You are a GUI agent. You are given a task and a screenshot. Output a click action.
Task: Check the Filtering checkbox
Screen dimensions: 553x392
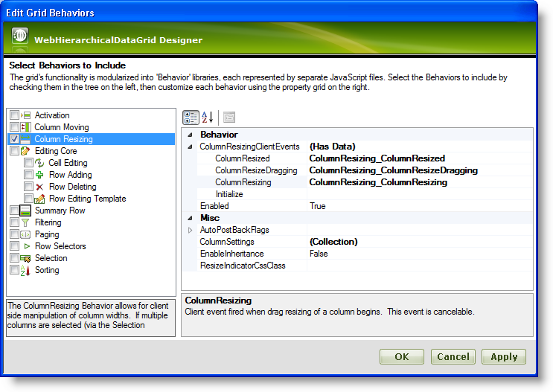[x=14, y=222]
